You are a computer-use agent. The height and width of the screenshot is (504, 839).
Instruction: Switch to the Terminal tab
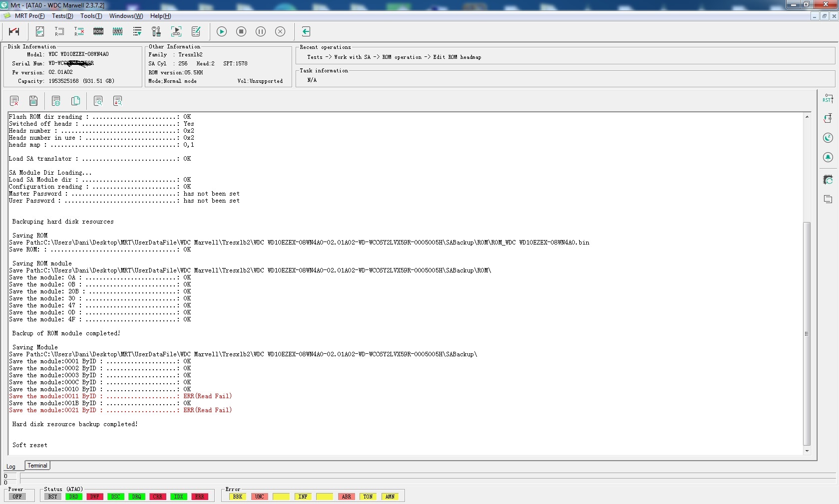click(37, 466)
